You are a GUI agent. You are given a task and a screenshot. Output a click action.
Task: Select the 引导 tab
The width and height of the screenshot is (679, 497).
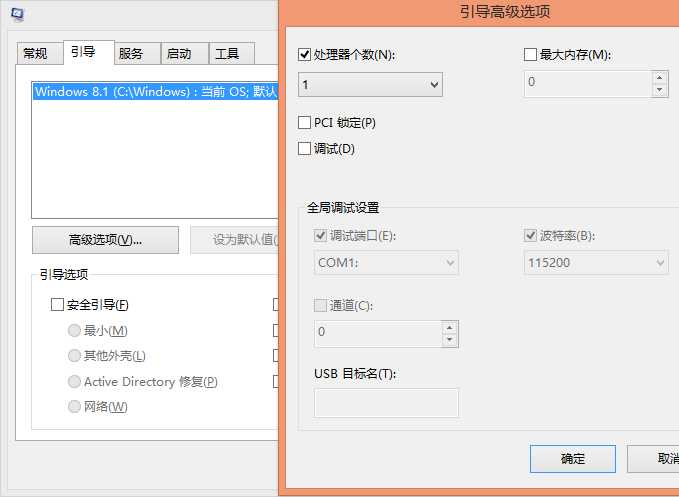tap(88, 52)
